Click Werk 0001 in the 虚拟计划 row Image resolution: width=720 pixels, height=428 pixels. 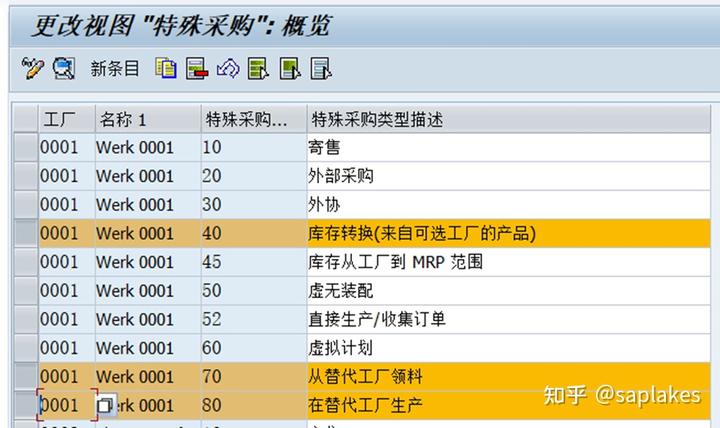[x=148, y=348]
